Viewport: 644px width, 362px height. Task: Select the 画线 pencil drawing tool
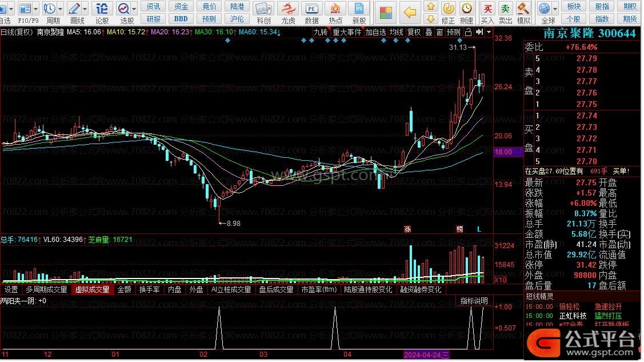(x=74, y=8)
